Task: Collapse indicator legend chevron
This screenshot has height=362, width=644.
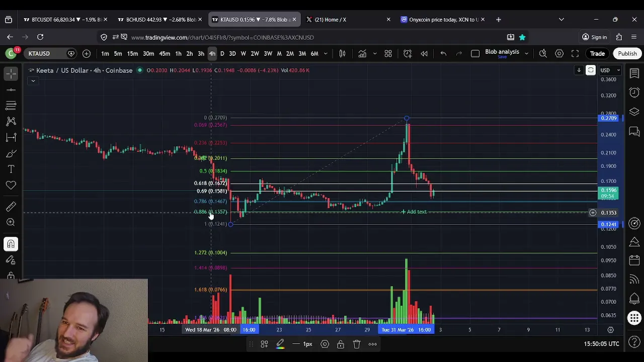Action: [x=33, y=81]
